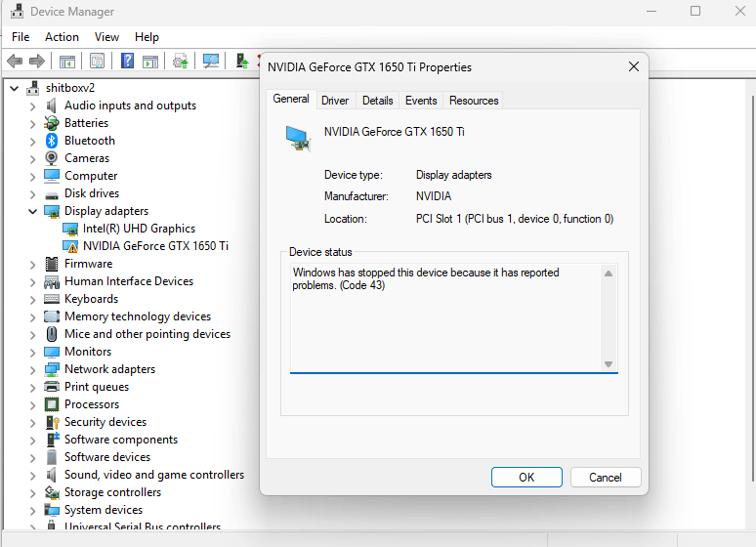Screen dimensions: 756x547
Task: Click the 'Display adapters' device type value
Action: pyautogui.click(x=453, y=175)
